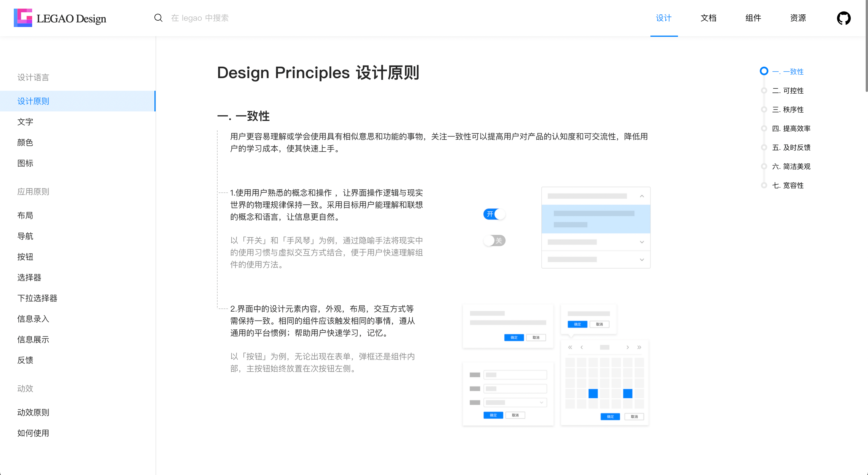The image size is (868, 475).
Task: Switch to the 文档 top tab
Action: click(x=708, y=18)
